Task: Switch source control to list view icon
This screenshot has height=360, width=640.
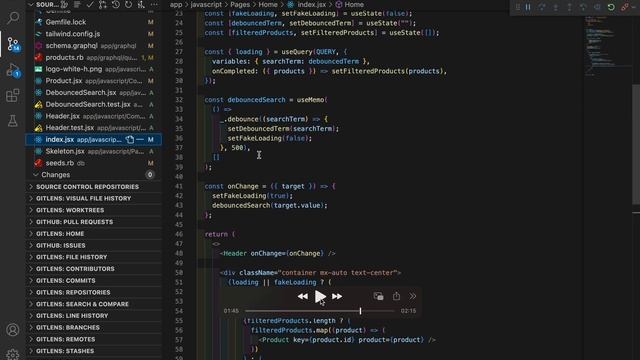Action: (77, 4)
